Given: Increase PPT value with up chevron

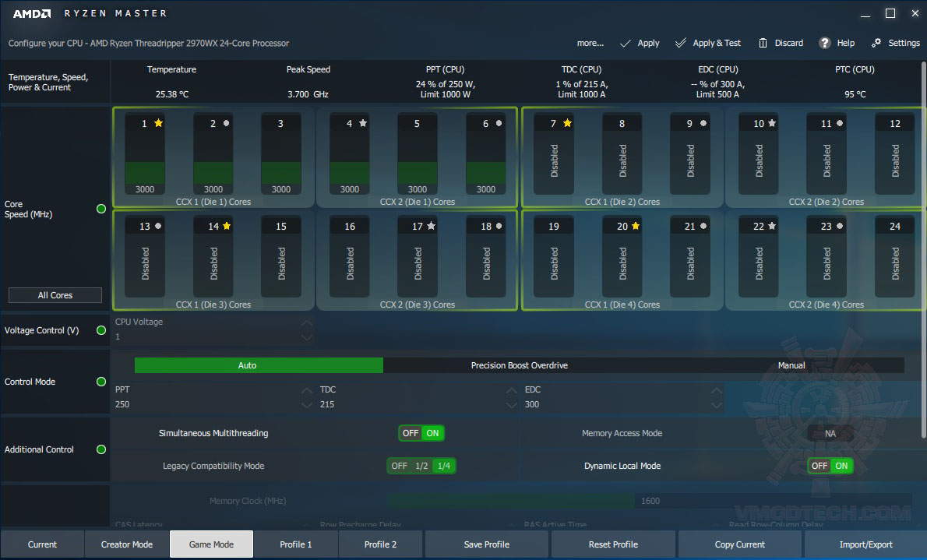Looking at the screenshot, I should point(306,390).
